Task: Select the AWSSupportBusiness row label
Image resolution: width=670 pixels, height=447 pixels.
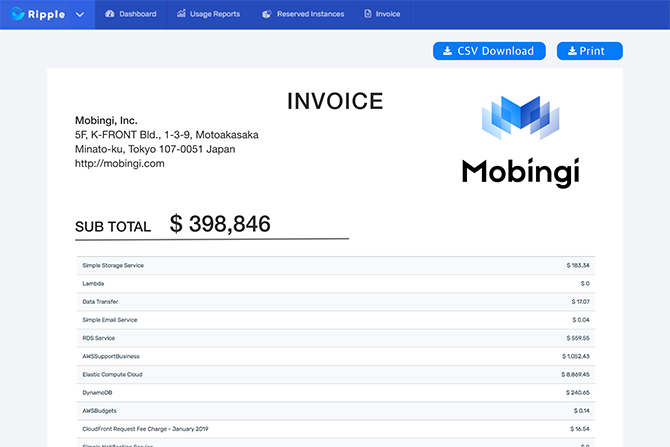Action: (111, 356)
